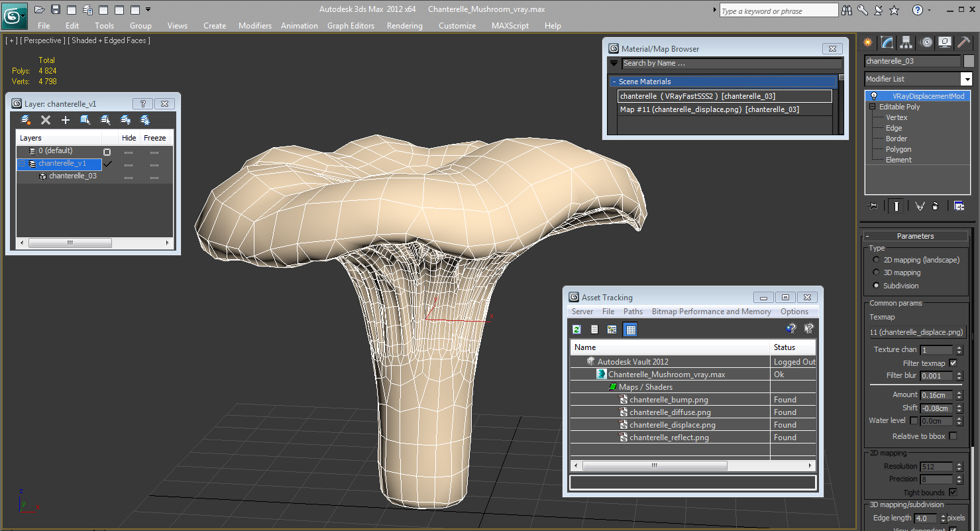Viewport: 980px width, 531px height.
Task: Click Make Unique icon below modifier stack
Action: tap(920, 206)
